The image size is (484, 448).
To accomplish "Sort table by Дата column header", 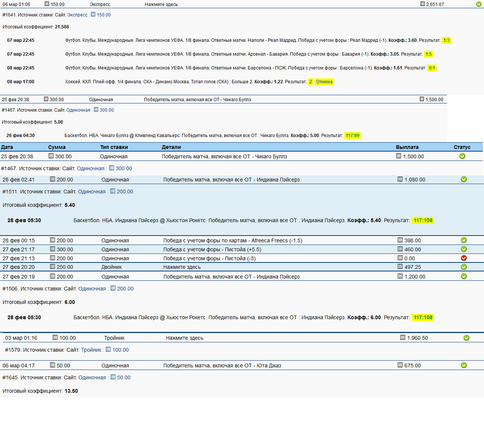I will (x=7, y=147).
